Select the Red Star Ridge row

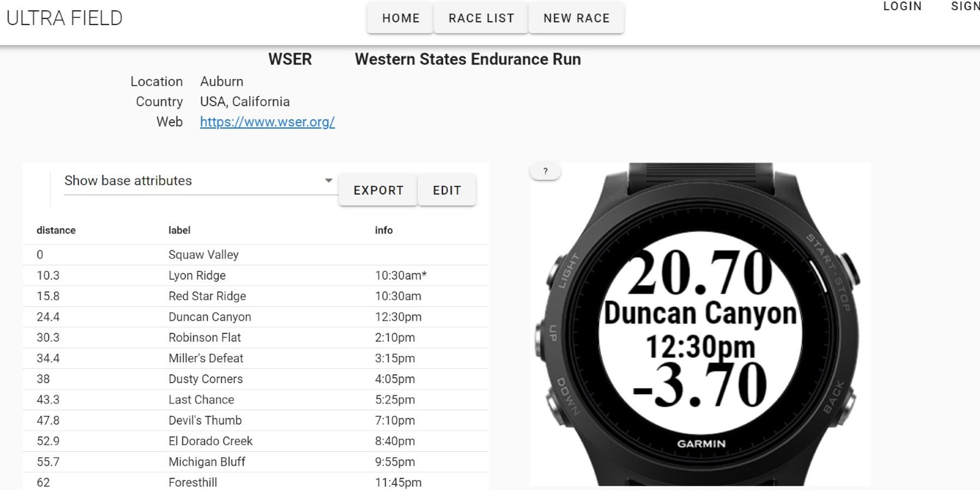256,296
